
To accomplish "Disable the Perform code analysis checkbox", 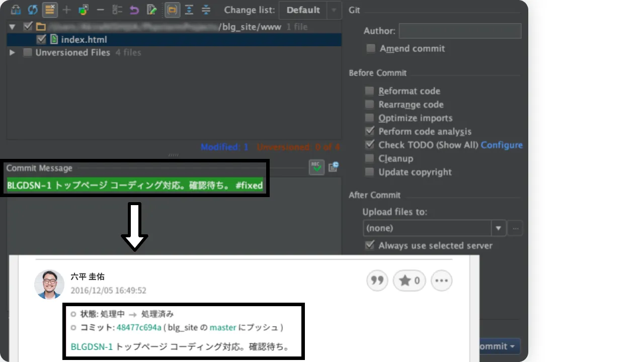I will click(x=370, y=131).
